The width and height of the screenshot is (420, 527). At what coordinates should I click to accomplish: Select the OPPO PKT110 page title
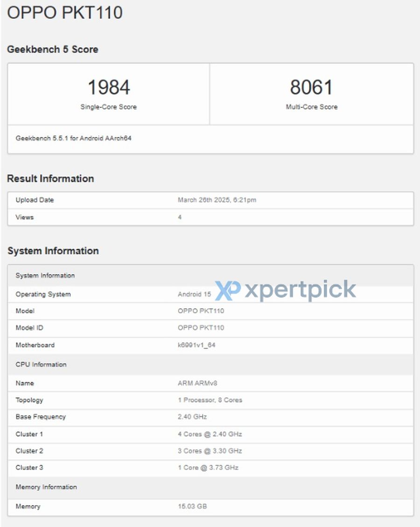click(65, 13)
